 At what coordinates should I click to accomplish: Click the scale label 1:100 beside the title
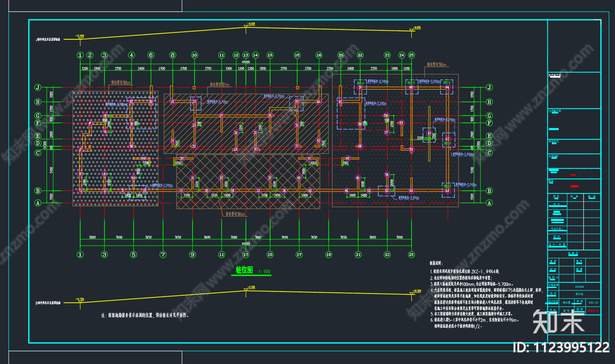click(264, 271)
